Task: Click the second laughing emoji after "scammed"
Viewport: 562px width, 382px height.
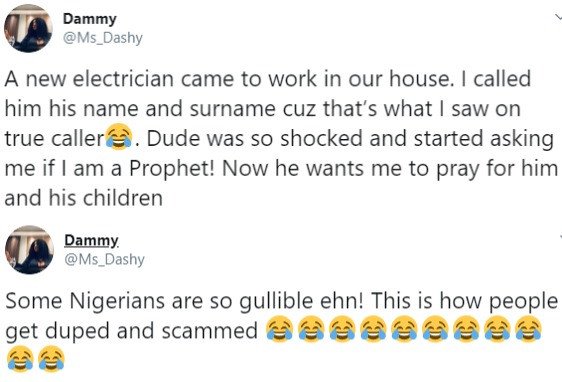Action: coord(311,329)
